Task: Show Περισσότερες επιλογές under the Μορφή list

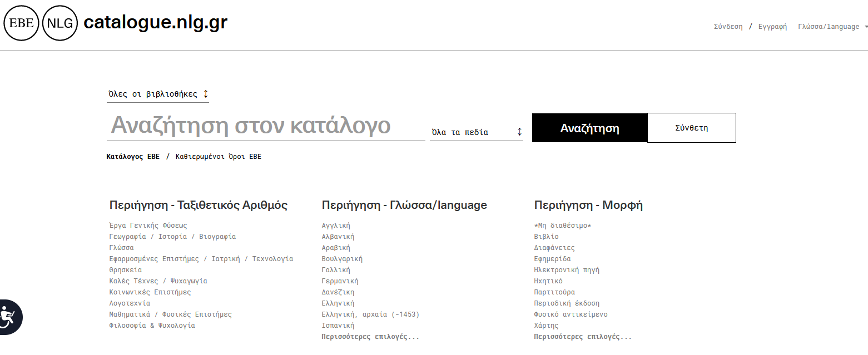Action: coord(583,337)
